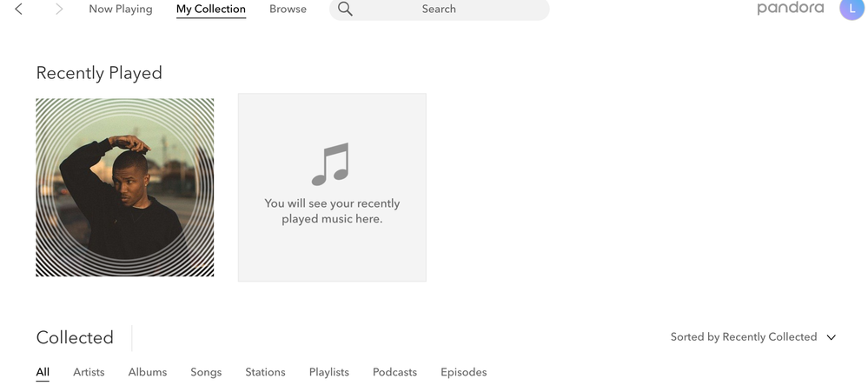
Task: Type in the Search field
Action: click(439, 10)
